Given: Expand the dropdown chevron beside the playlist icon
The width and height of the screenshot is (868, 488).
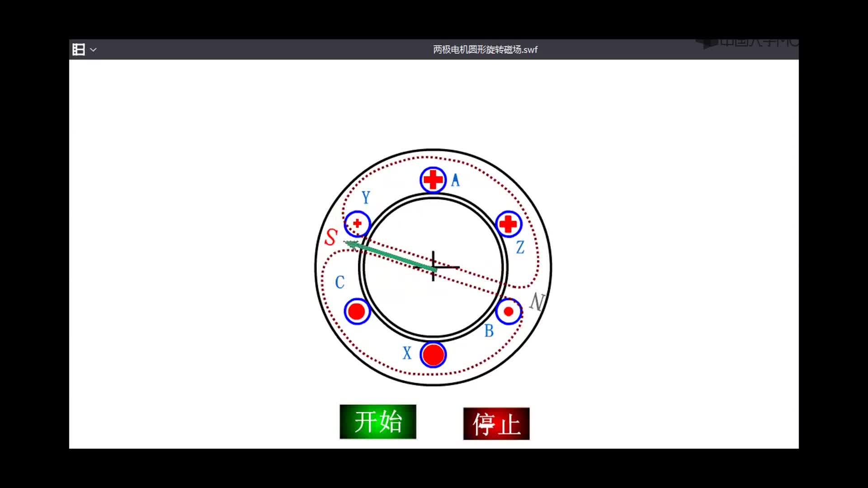Looking at the screenshot, I should pyautogui.click(x=93, y=50).
